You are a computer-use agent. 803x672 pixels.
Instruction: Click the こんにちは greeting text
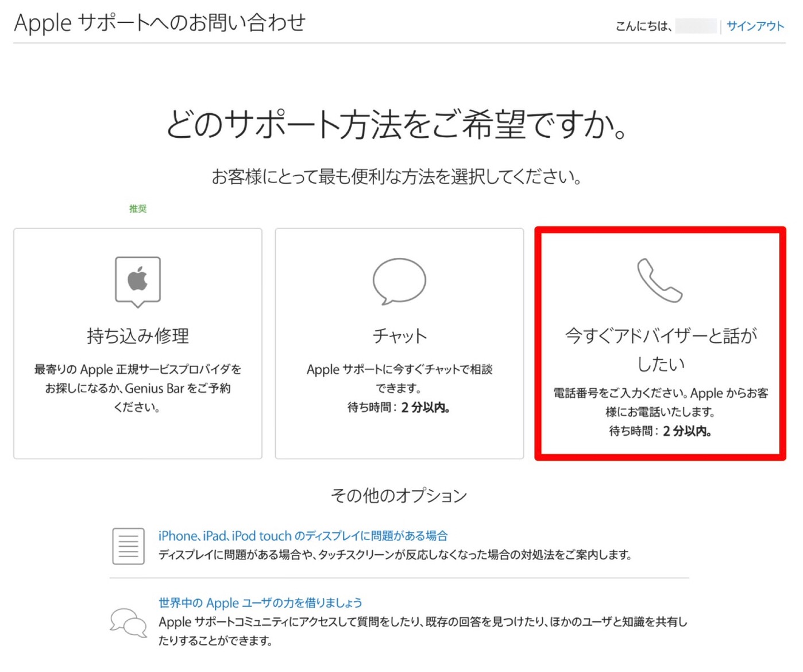(x=644, y=26)
